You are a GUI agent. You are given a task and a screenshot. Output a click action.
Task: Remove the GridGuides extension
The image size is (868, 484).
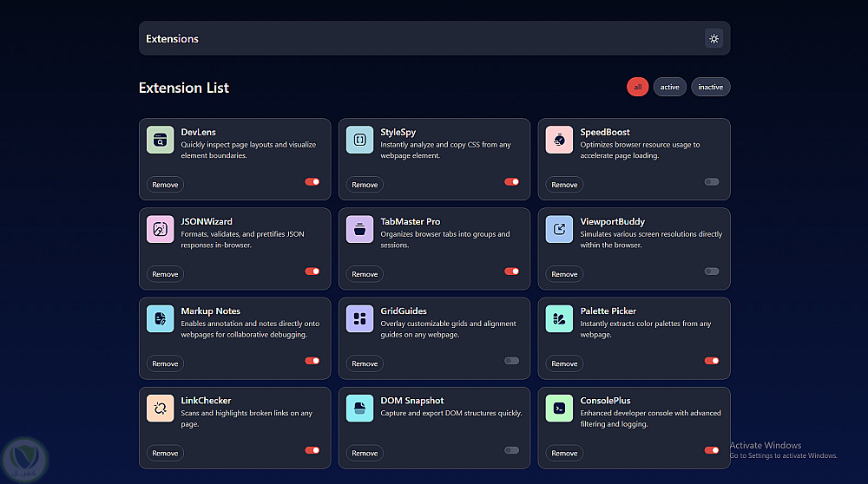pos(365,364)
